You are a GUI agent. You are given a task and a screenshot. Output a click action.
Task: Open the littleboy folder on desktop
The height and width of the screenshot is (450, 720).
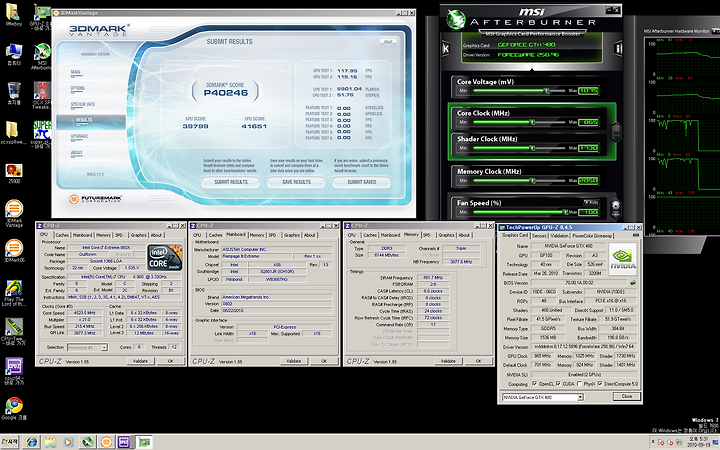pyautogui.click(x=13, y=15)
